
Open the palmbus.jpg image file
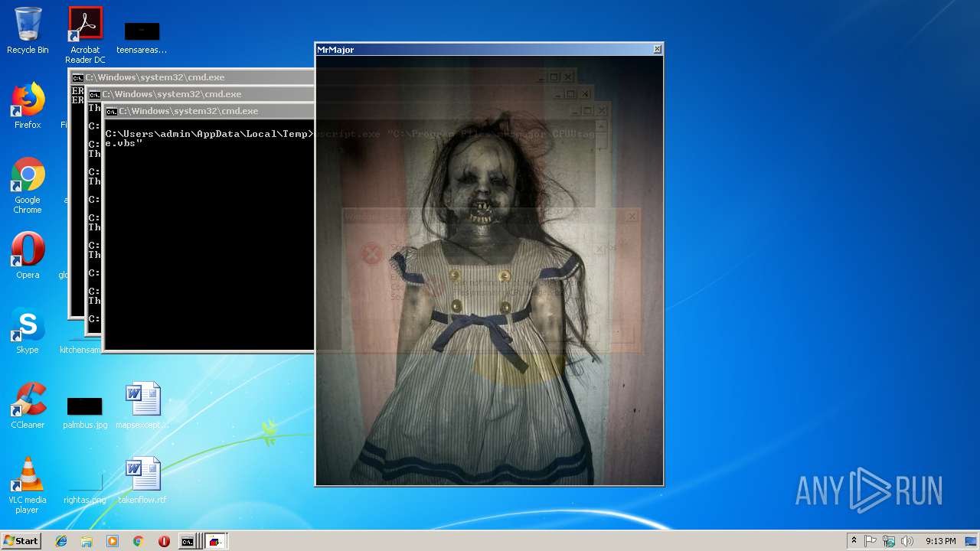[85, 412]
